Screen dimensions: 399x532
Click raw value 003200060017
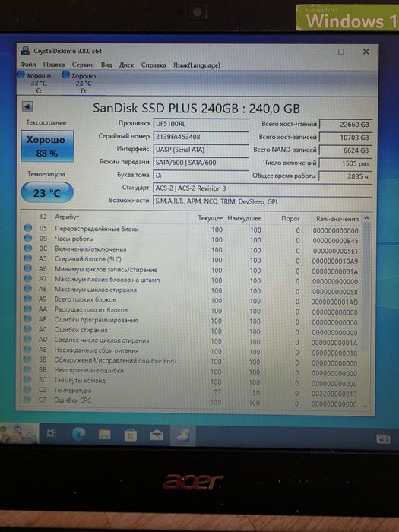click(334, 394)
